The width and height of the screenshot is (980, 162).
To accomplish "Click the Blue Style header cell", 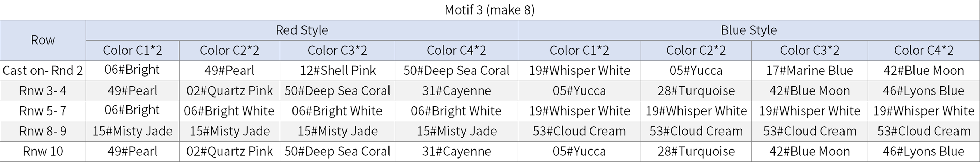I will [749, 30].
